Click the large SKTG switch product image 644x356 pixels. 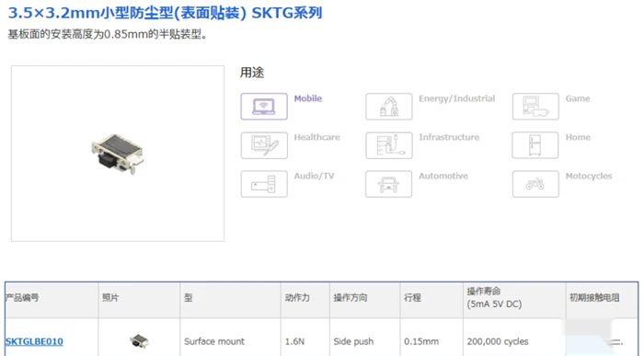(118, 154)
